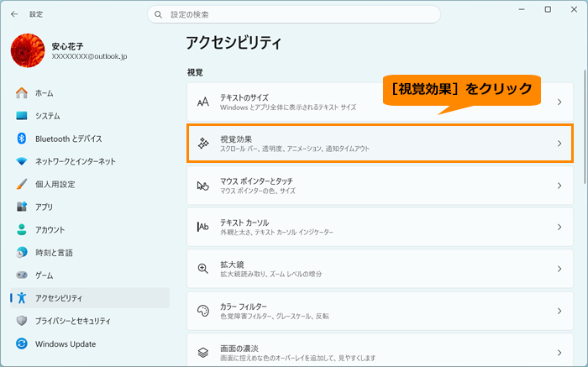Click the アプリ icon in sidebar
Screen dimensions: 588x367
click(x=22, y=207)
